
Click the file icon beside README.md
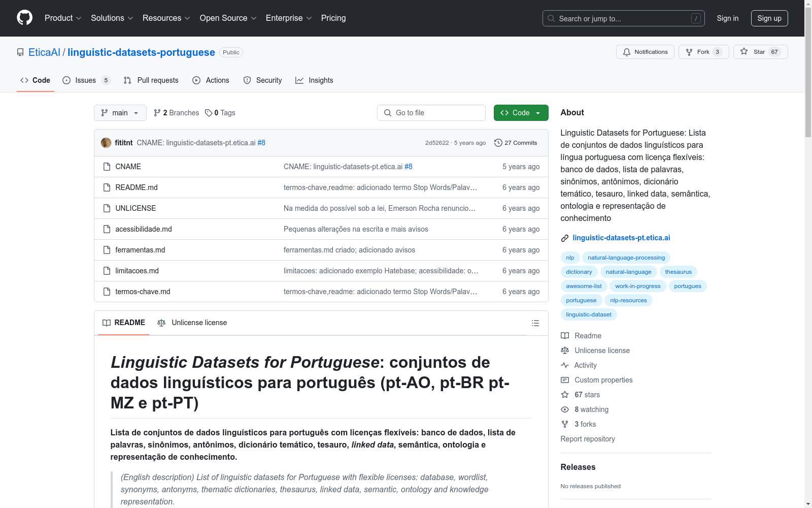point(107,187)
